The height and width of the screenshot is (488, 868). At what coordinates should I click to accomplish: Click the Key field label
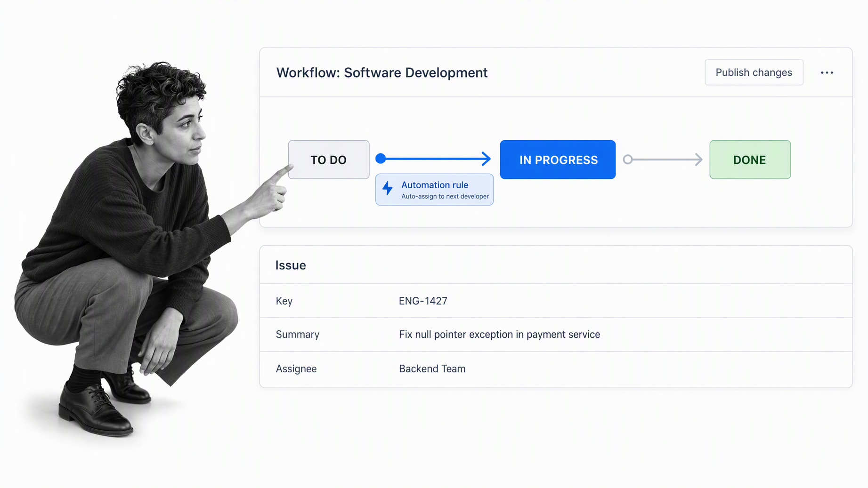tap(284, 301)
